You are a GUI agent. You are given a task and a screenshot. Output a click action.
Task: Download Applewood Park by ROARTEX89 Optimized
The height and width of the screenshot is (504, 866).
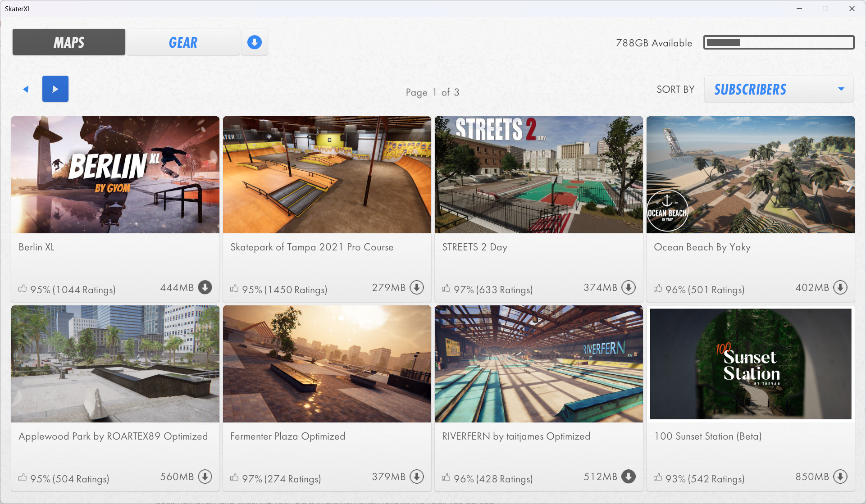pos(205,477)
